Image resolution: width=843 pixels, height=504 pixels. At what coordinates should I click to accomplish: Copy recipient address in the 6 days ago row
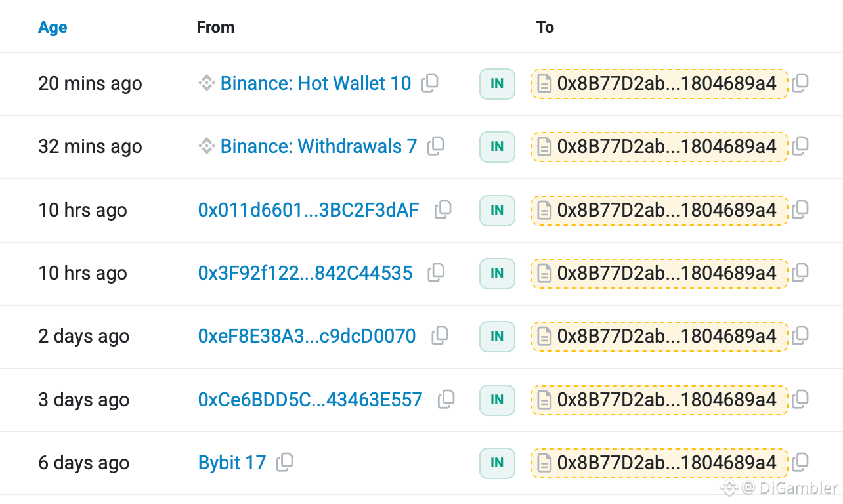click(x=800, y=463)
